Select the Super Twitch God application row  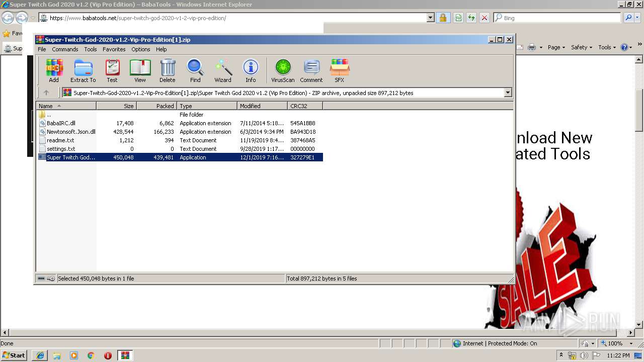click(x=180, y=157)
